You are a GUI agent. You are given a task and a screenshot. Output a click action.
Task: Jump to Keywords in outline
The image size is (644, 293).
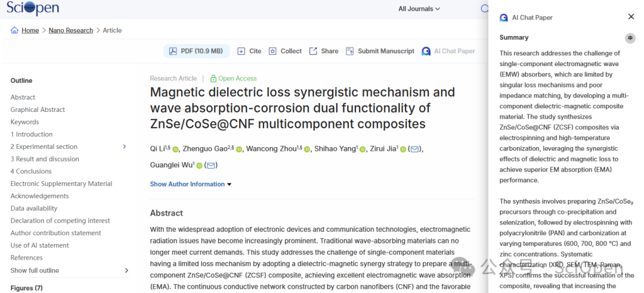(24, 122)
